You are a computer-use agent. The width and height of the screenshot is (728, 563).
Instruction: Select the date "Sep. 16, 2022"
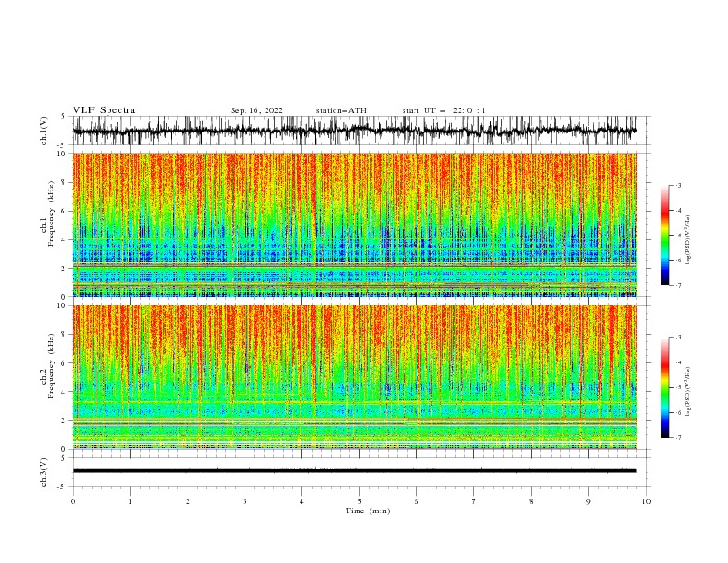[x=256, y=110]
